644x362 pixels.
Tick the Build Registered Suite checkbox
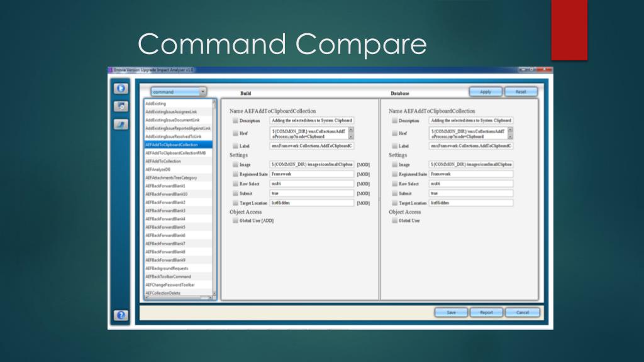click(x=235, y=174)
